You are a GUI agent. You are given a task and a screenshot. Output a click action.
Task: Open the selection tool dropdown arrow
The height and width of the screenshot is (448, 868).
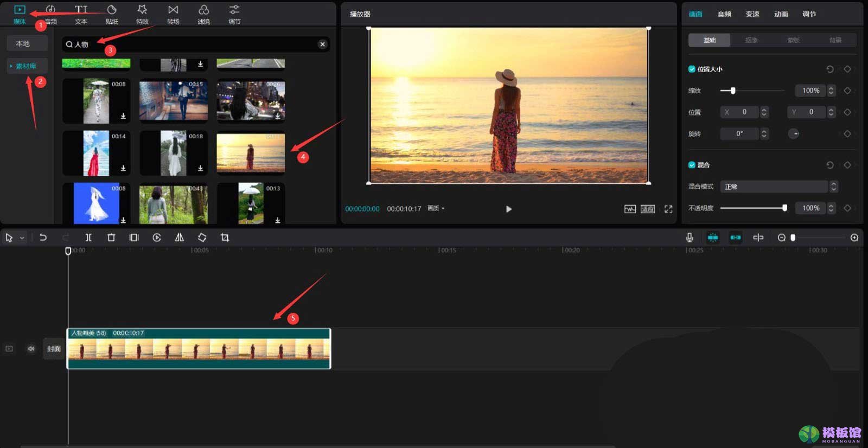pos(22,238)
